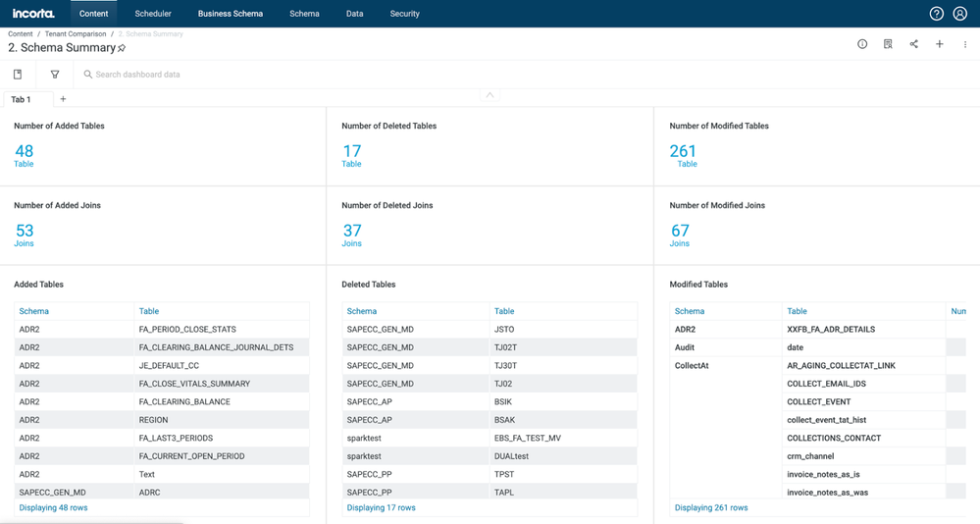The image size is (980, 524).
Task: Click the Incorta logo
Action: coord(33,14)
